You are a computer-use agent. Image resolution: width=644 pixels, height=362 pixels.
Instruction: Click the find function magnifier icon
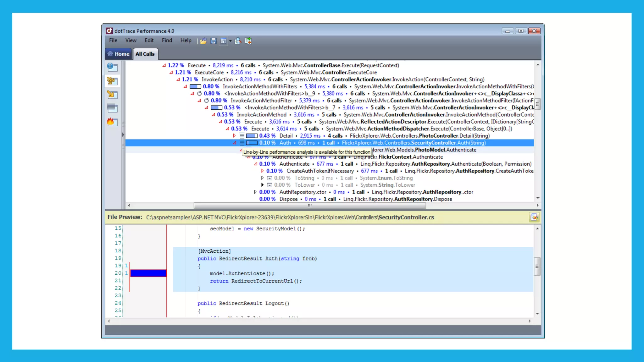[x=238, y=41]
